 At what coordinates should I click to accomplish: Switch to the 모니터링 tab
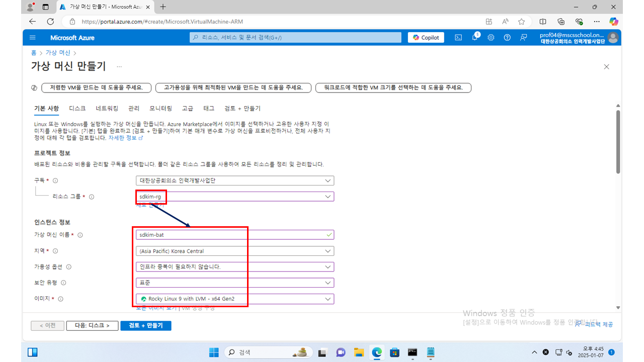coord(160,109)
